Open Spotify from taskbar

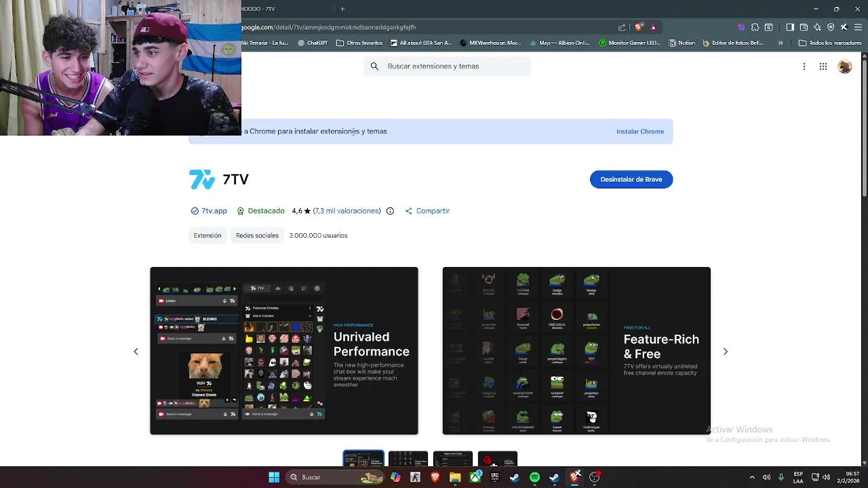click(534, 477)
